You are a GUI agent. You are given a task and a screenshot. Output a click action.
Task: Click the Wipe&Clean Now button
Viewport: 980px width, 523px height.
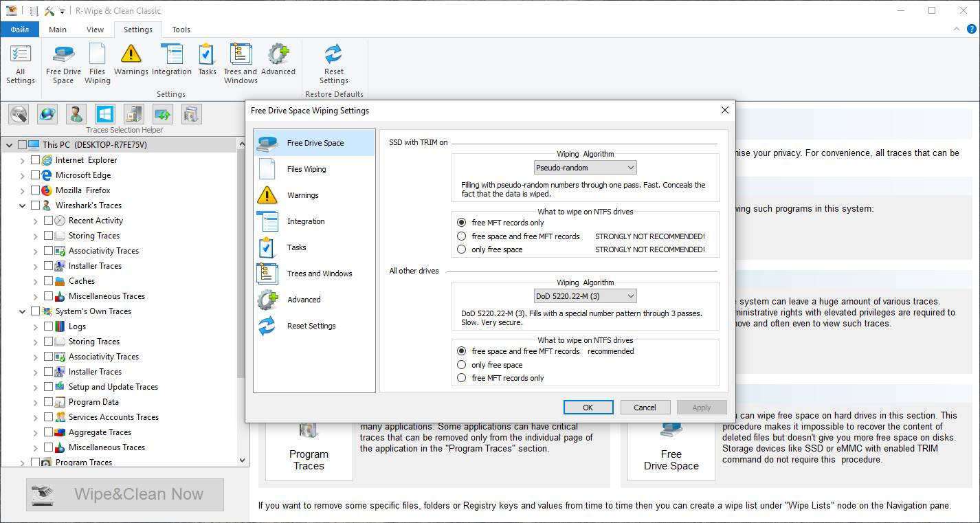(x=125, y=494)
